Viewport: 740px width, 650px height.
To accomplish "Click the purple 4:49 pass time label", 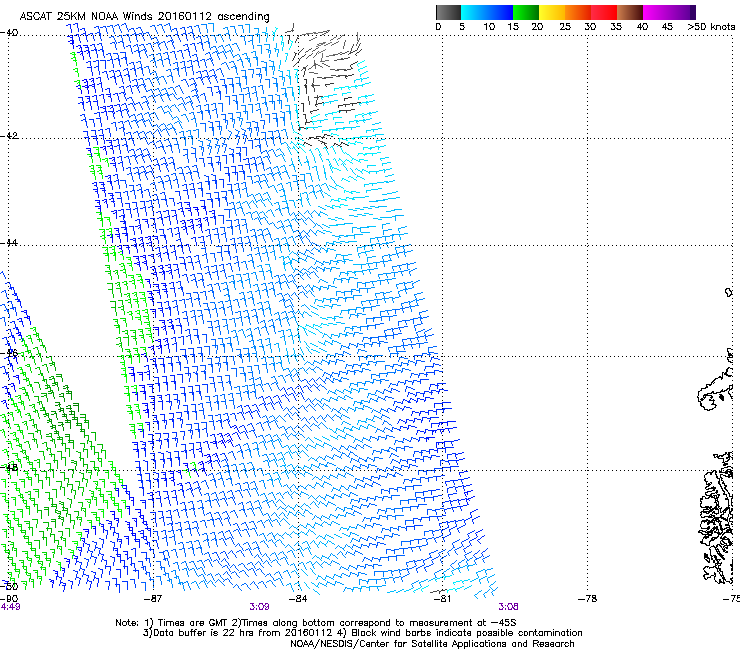I will [10, 607].
